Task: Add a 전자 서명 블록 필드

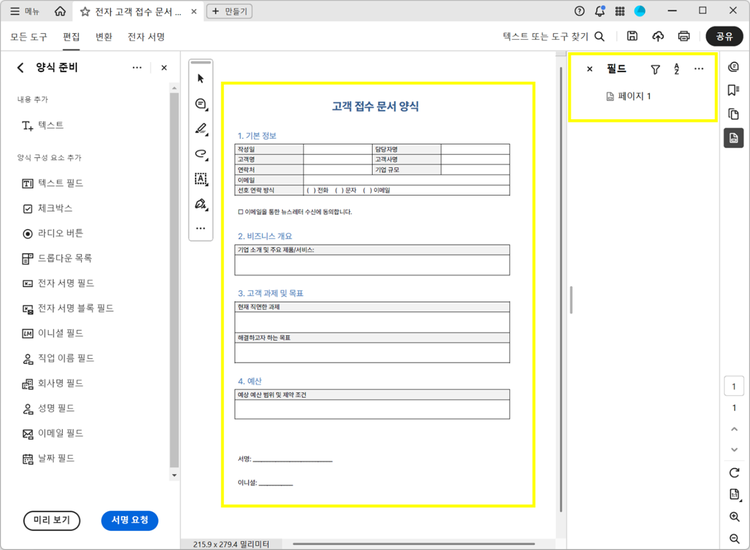Action: click(x=68, y=308)
